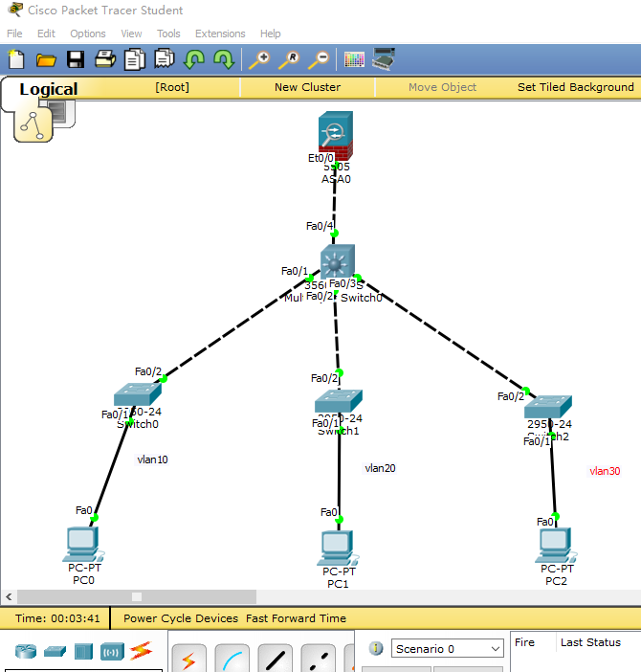Click New Cluster button

coord(307,87)
